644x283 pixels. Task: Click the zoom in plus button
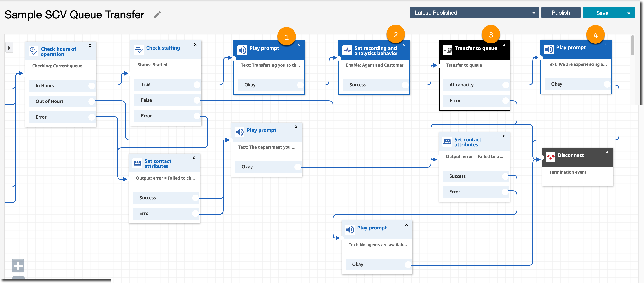18,266
